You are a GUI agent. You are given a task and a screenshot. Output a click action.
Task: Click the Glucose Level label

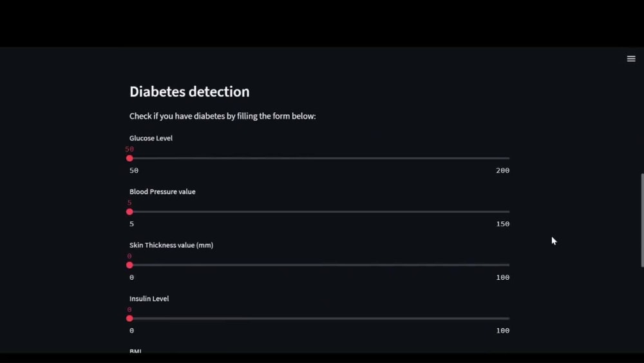[151, 138]
